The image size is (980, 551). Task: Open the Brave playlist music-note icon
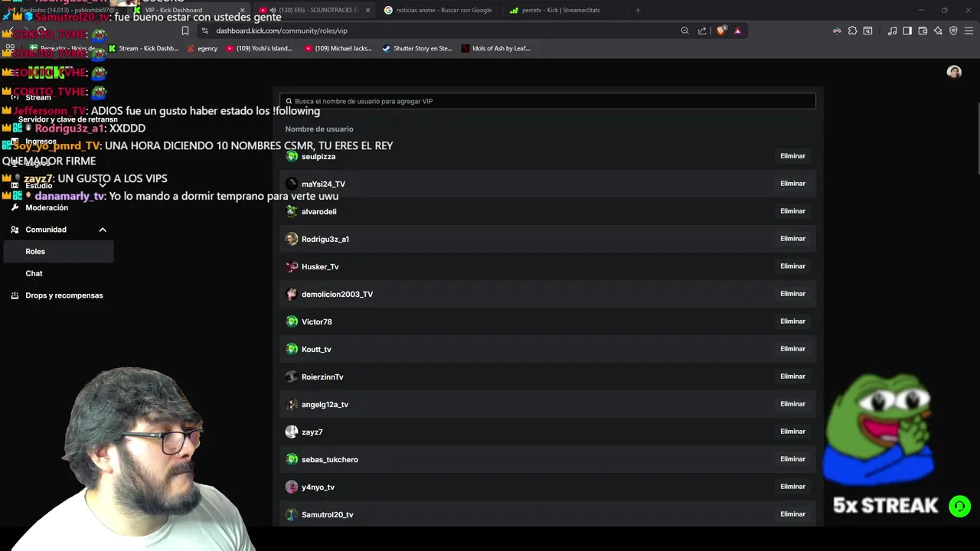point(892,31)
